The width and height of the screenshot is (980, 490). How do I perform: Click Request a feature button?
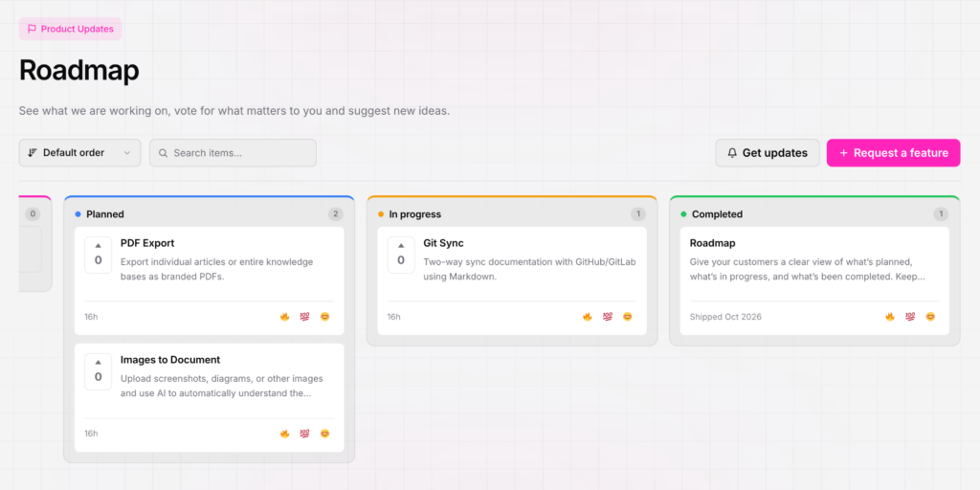click(x=893, y=153)
